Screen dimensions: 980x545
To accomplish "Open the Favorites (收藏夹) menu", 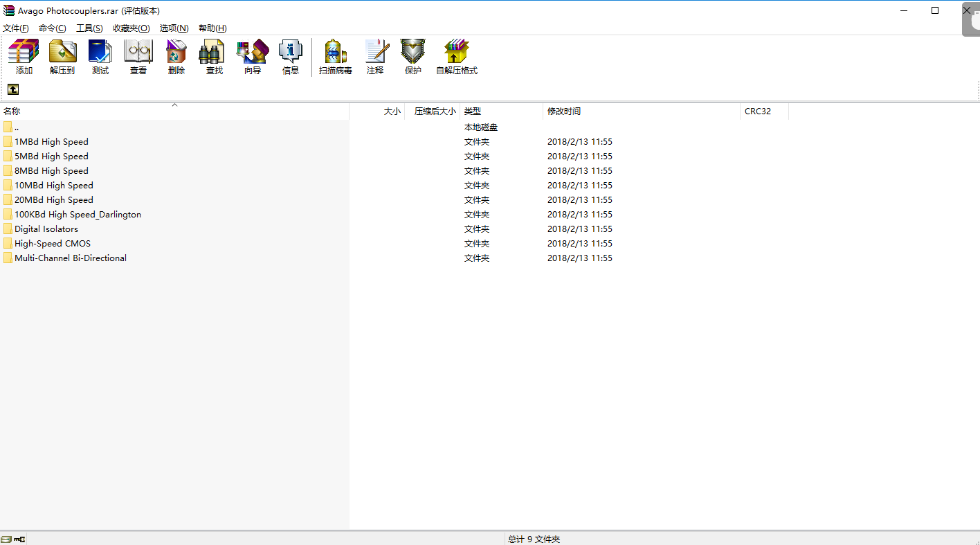I will (131, 28).
